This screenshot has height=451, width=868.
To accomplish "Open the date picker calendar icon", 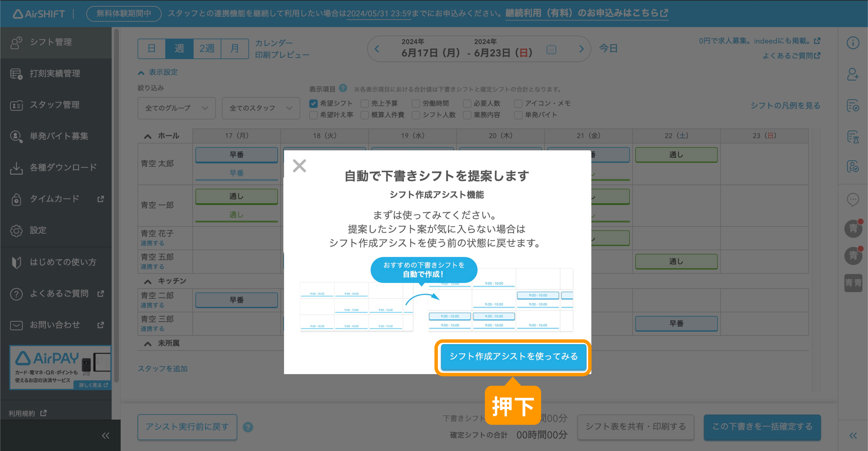I will click(x=551, y=50).
